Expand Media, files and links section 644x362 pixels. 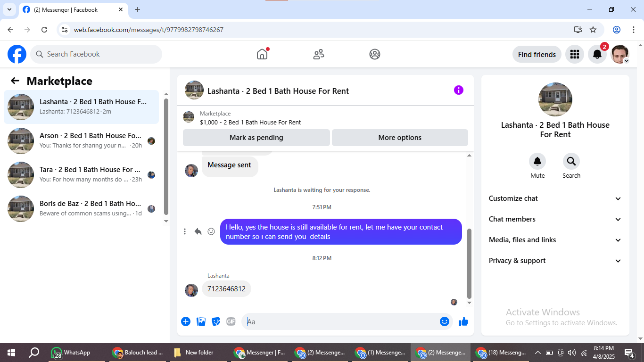pos(555,240)
